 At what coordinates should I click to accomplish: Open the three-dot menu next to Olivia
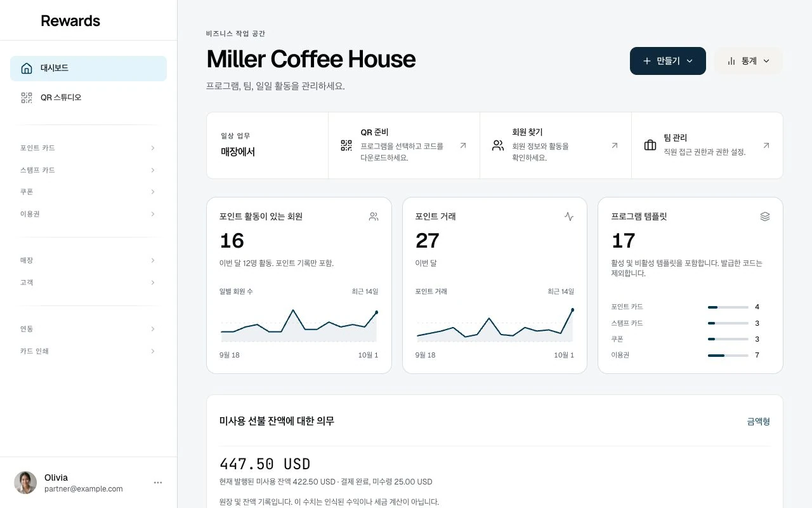point(158,483)
